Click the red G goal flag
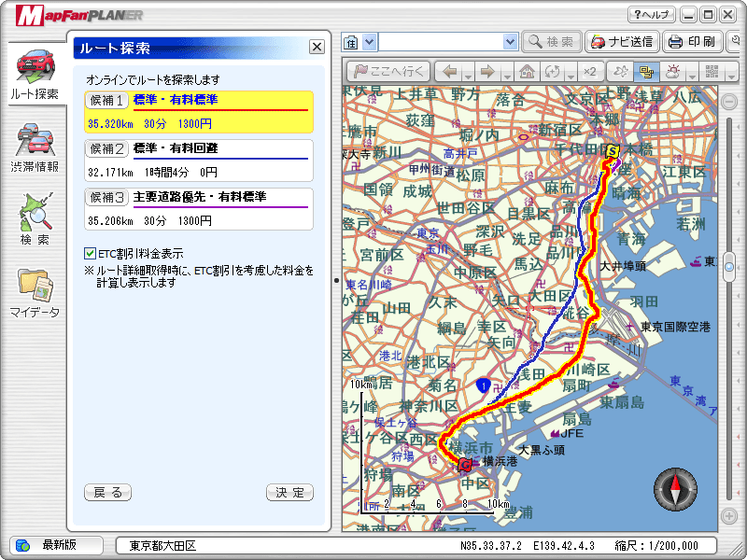Viewport: 747px width, 560px height. [464, 464]
